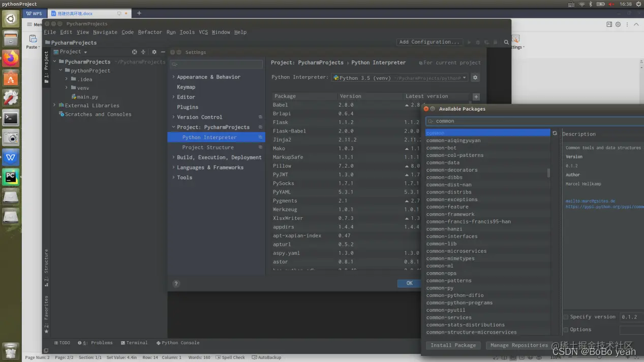The image size is (644, 362).
Task: Open the VCS menu
Action: click(x=203, y=32)
